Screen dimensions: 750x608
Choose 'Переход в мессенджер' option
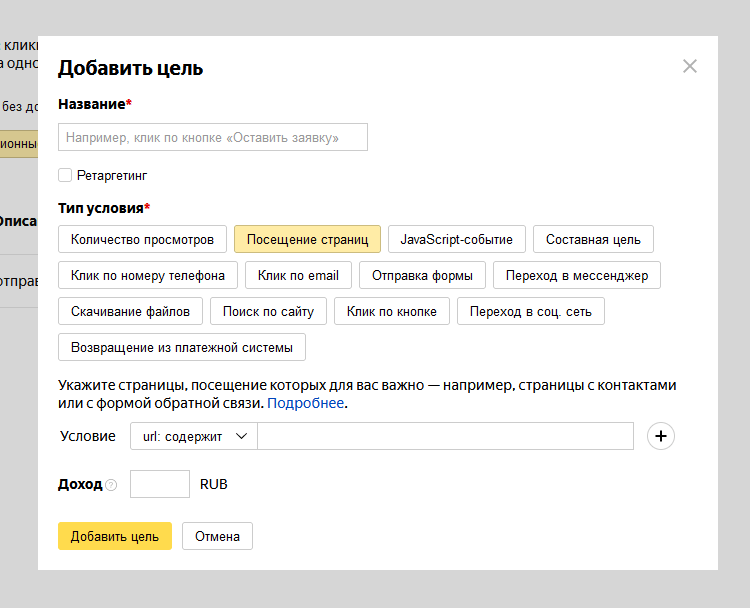coord(577,275)
